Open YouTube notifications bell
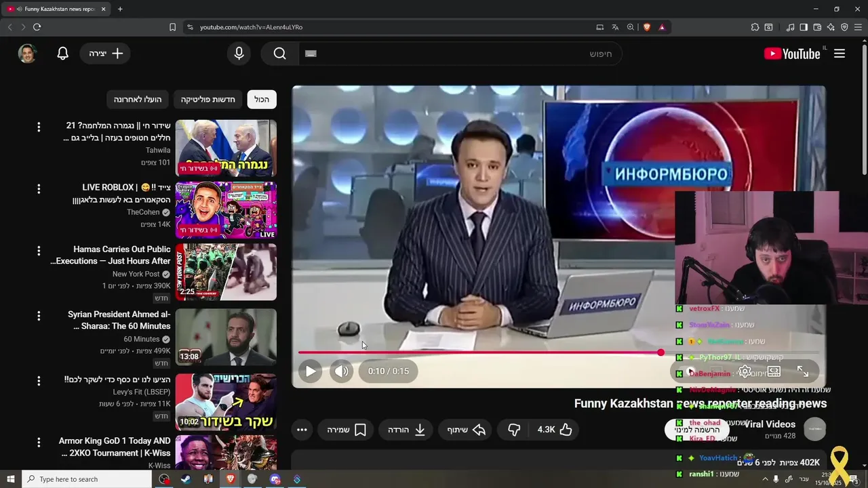Image resolution: width=868 pixels, height=488 pixels. click(62, 54)
